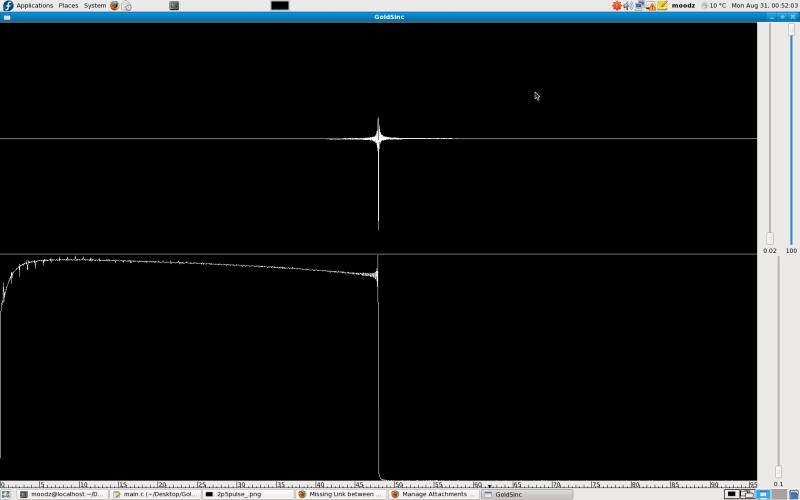The image size is (800, 500).
Task: Open the red update notifier tray icon
Action: click(x=617, y=5)
